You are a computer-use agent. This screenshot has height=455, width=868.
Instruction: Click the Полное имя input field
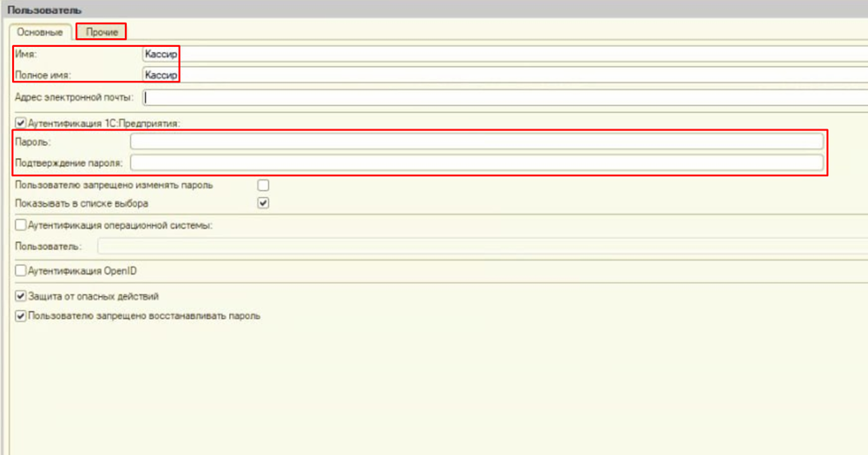503,76
